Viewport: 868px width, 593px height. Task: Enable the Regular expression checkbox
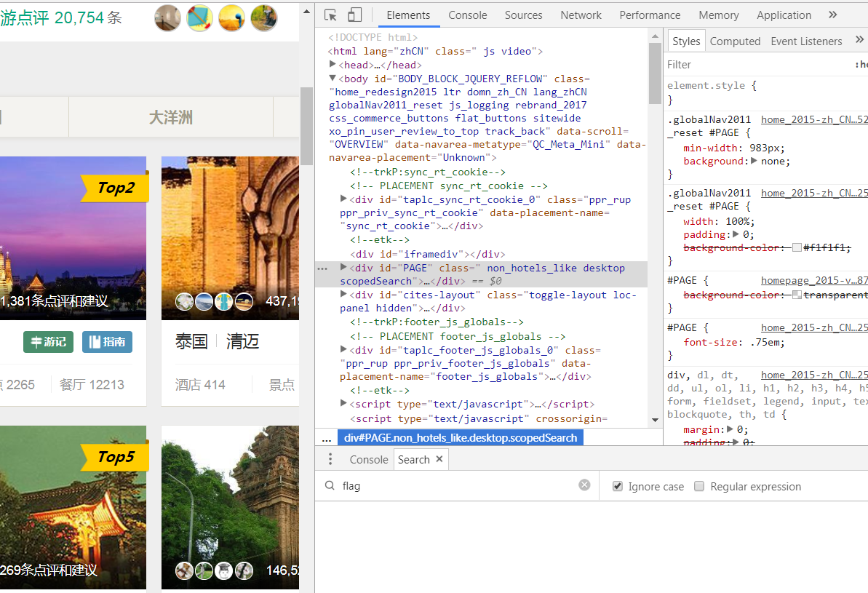pos(699,486)
